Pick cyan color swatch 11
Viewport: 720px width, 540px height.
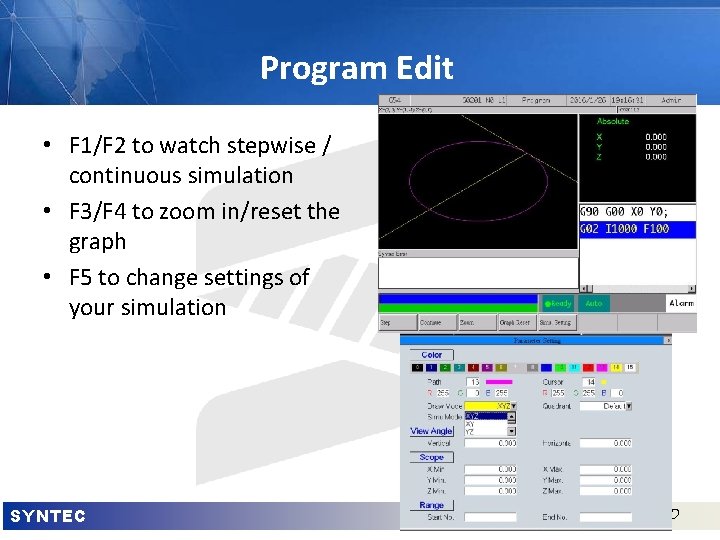pyautogui.click(x=574, y=368)
